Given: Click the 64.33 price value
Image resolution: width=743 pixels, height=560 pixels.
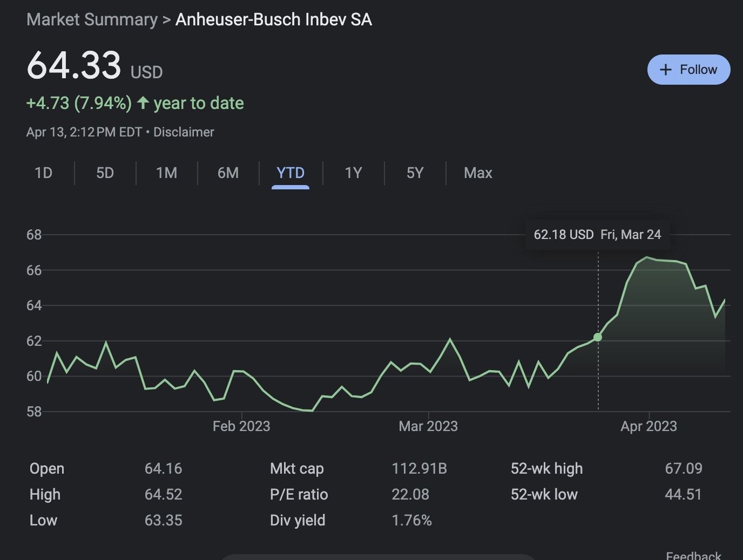Looking at the screenshot, I should click(x=74, y=65).
